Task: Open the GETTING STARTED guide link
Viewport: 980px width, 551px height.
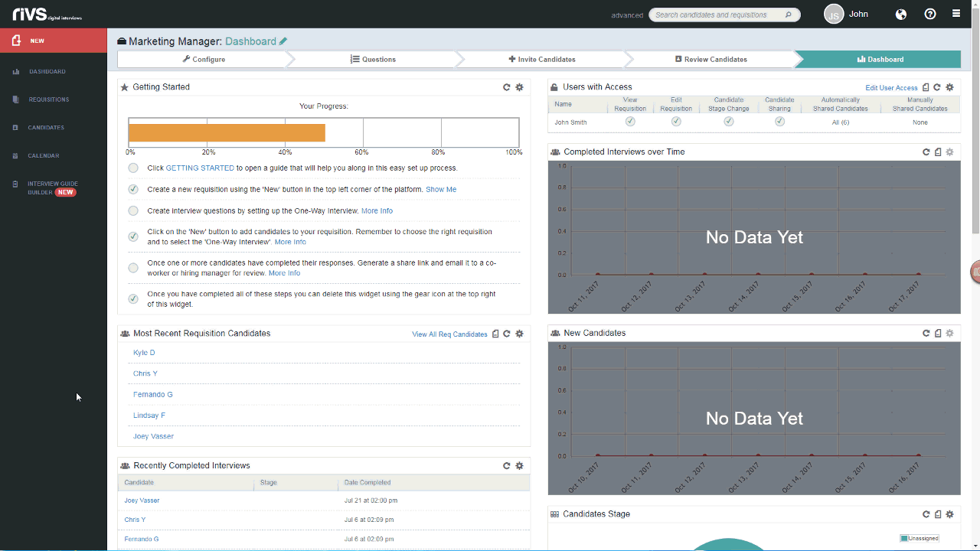Action: pyautogui.click(x=200, y=168)
